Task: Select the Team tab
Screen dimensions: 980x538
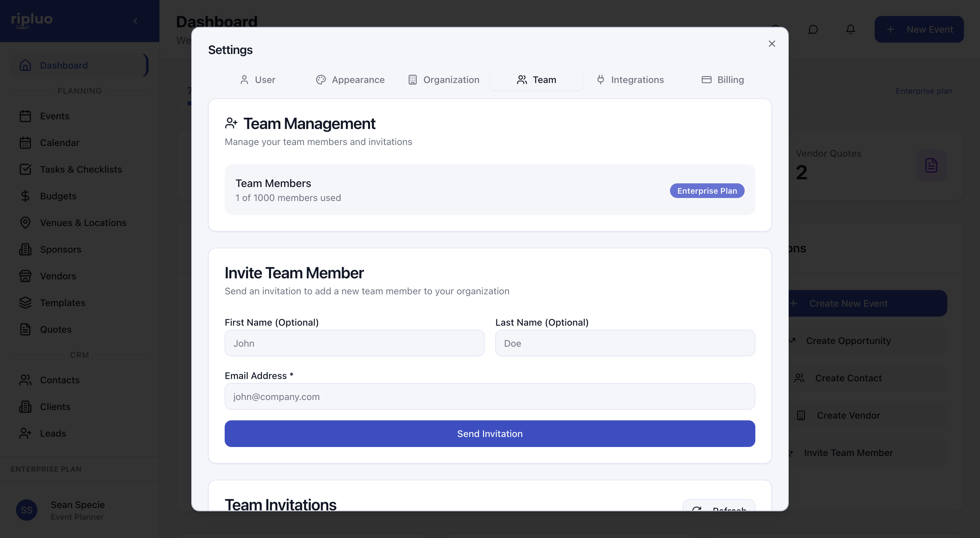Action: 536,80
